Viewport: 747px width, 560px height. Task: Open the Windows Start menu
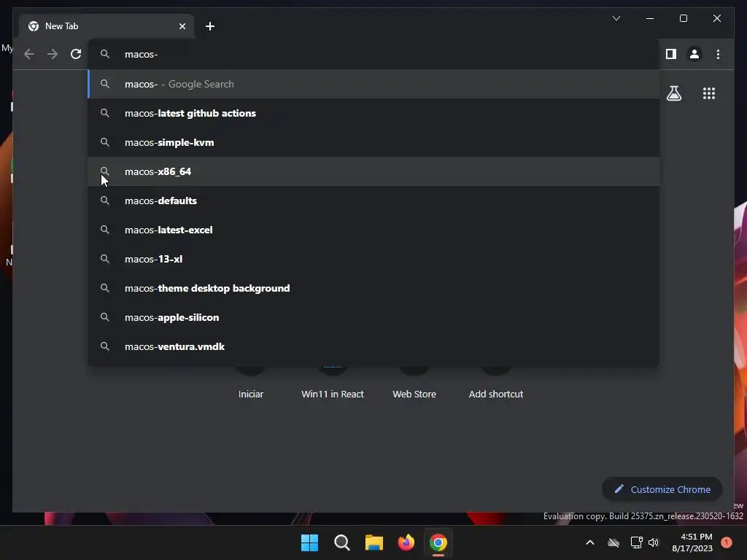pyautogui.click(x=309, y=542)
